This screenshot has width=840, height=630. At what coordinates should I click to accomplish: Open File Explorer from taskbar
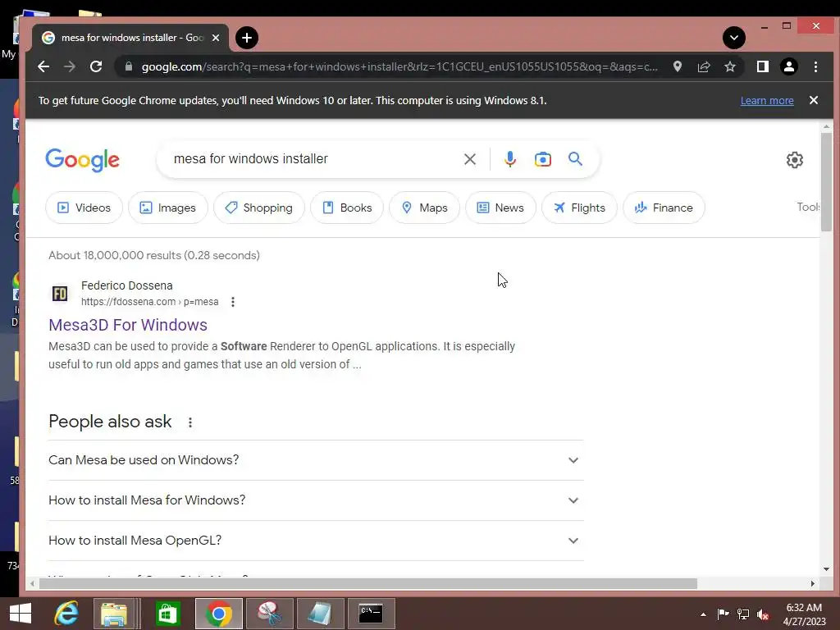pyautogui.click(x=114, y=614)
